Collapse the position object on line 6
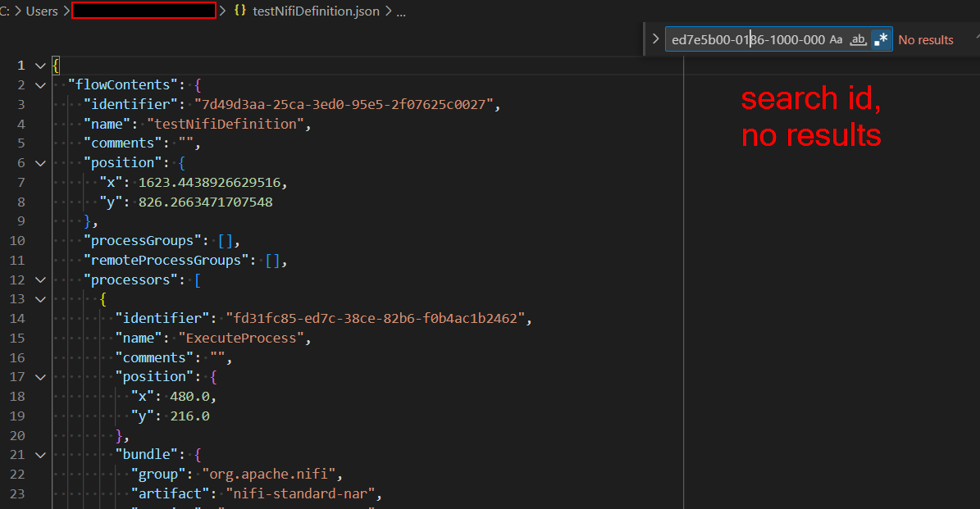This screenshot has width=980, height=509. 39,162
